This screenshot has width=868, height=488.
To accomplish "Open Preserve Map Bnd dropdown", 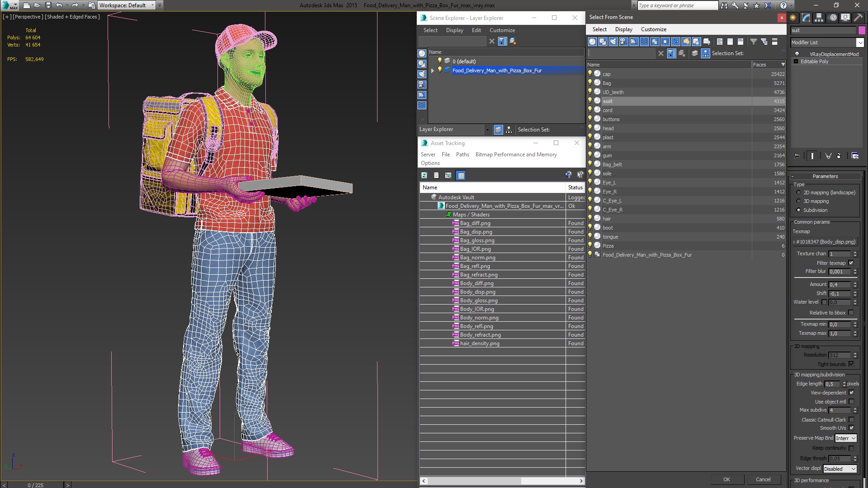I will point(845,438).
